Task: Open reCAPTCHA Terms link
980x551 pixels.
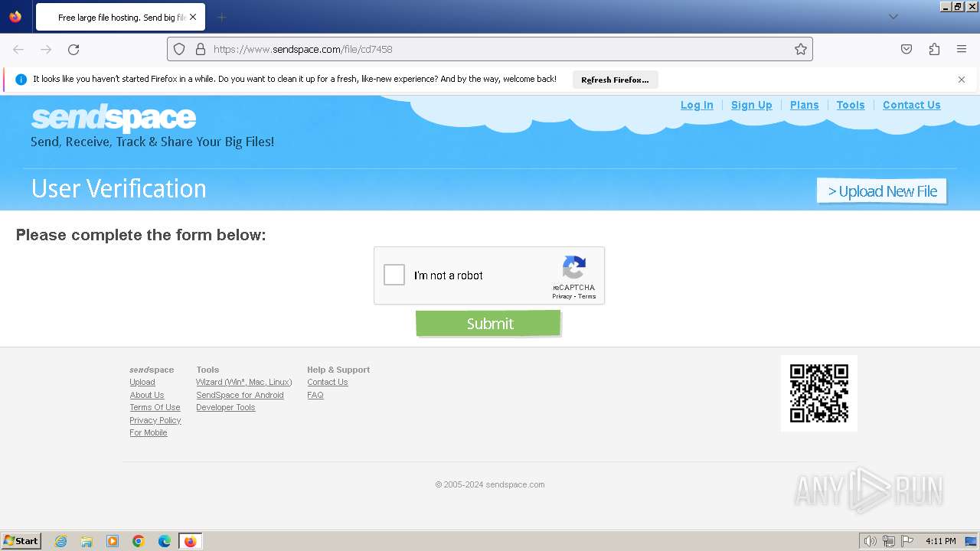Action: click(x=587, y=296)
